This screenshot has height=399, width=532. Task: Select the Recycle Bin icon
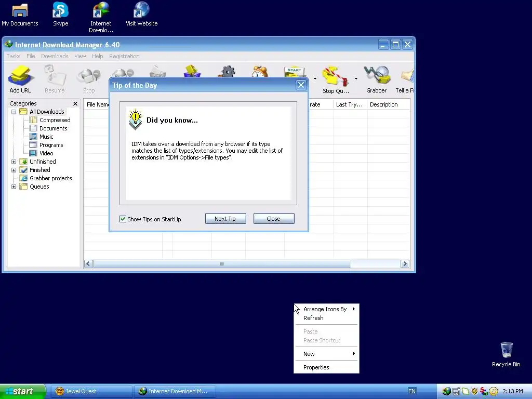[x=506, y=354]
